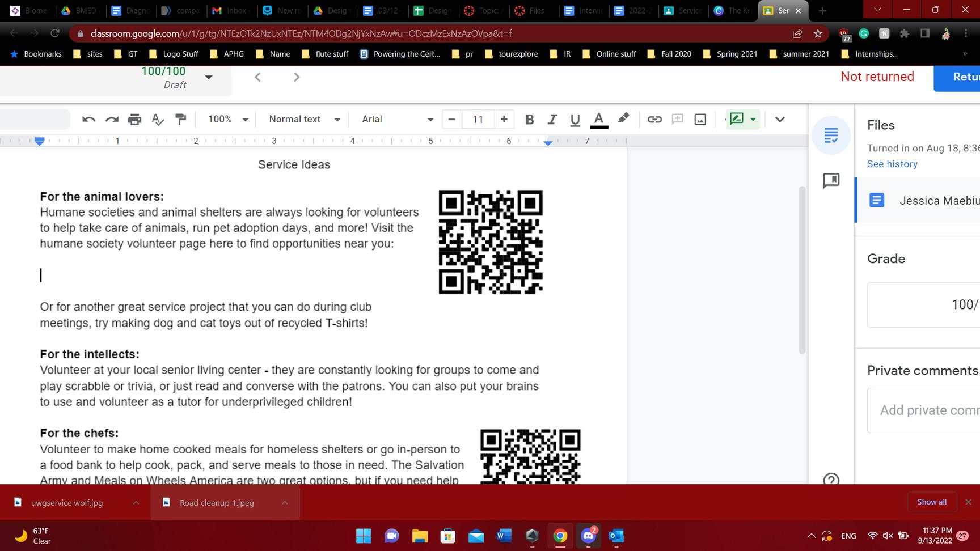Share this page from the address bar
The image size is (980, 551).
(x=797, y=33)
